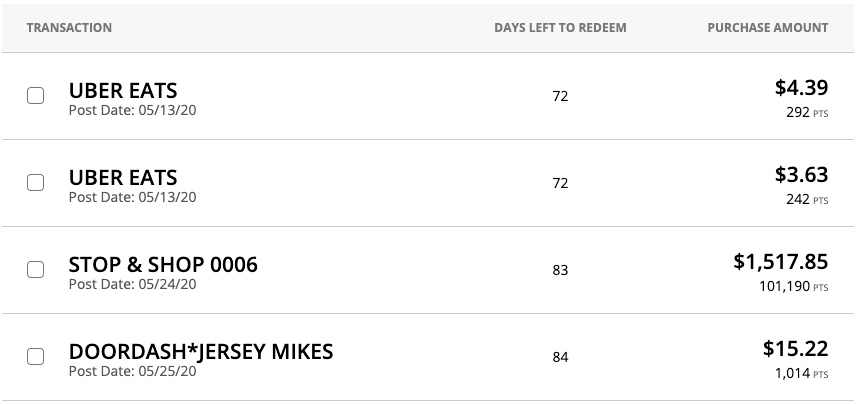Click the 101,190 PTS points value
Image resolution: width=858 pixels, height=404 pixels.
(x=793, y=286)
